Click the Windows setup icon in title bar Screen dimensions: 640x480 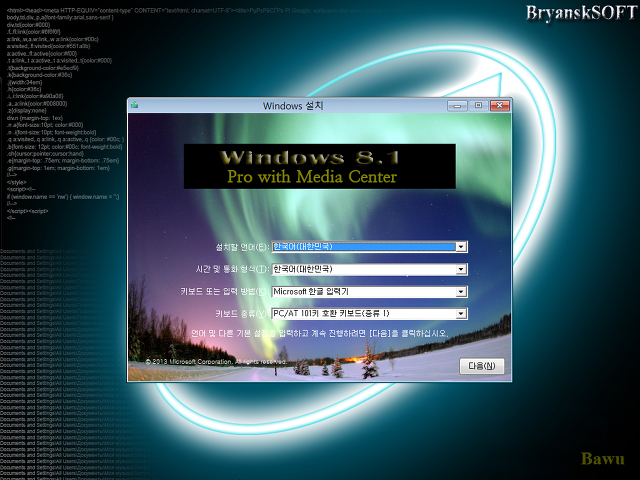coord(135,105)
